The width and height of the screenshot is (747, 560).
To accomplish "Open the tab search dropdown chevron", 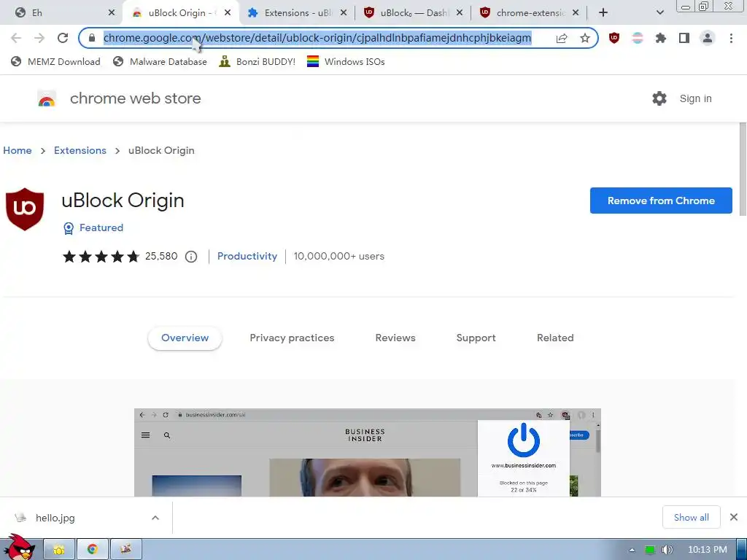I will (x=659, y=13).
